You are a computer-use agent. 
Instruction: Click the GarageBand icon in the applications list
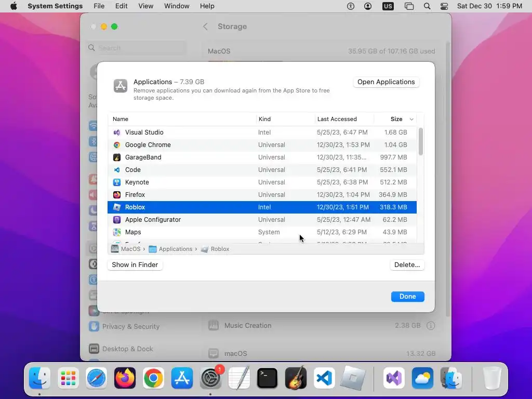coord(117,157)
